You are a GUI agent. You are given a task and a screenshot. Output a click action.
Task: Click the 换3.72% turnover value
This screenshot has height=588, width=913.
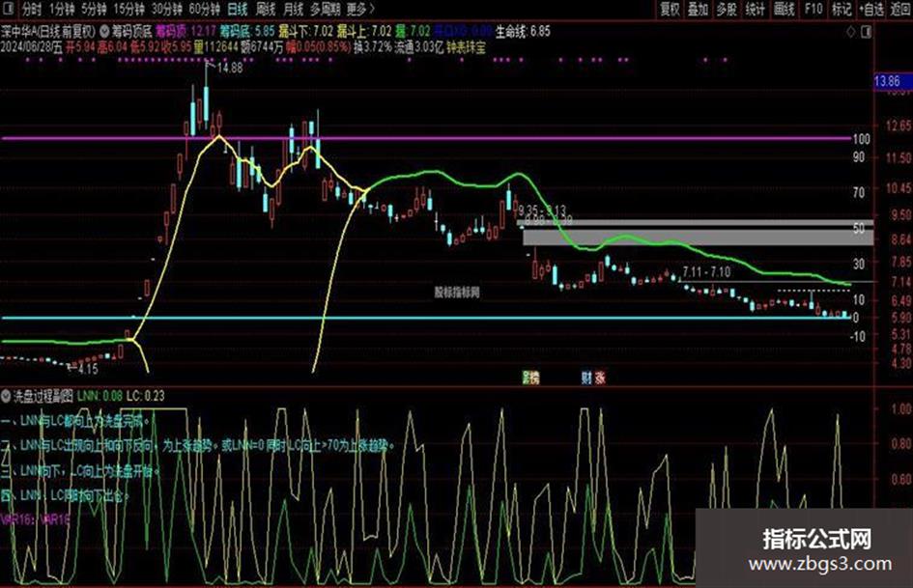coord(373,47)
